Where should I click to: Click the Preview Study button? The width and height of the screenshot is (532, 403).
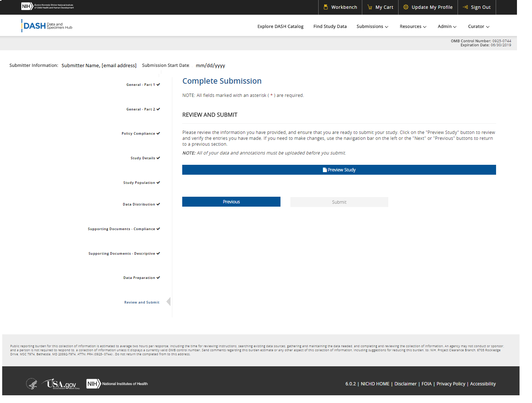coord(339,170)
